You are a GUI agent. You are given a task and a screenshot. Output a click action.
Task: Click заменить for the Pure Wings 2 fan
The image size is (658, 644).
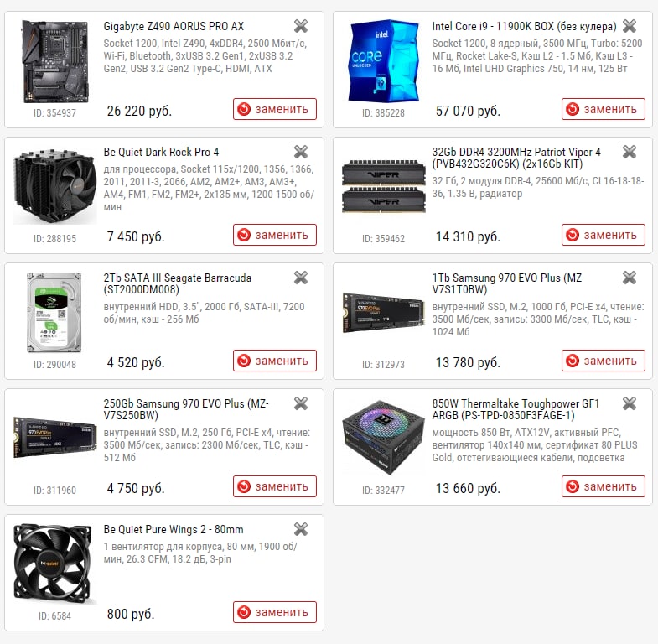pos(275,612)
